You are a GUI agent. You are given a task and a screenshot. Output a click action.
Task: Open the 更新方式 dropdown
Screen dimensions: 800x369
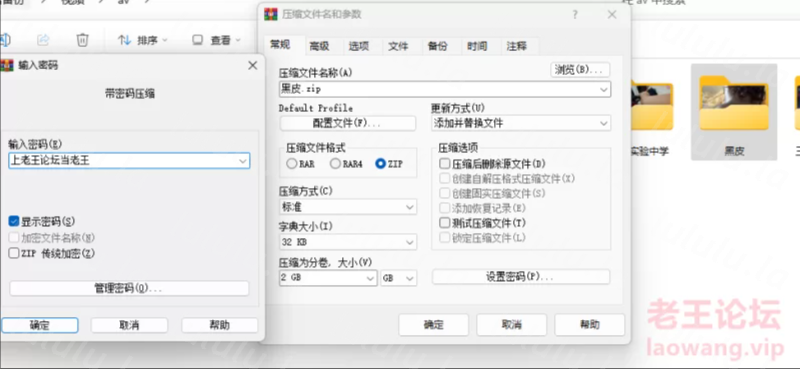click(x=521, y=123)
